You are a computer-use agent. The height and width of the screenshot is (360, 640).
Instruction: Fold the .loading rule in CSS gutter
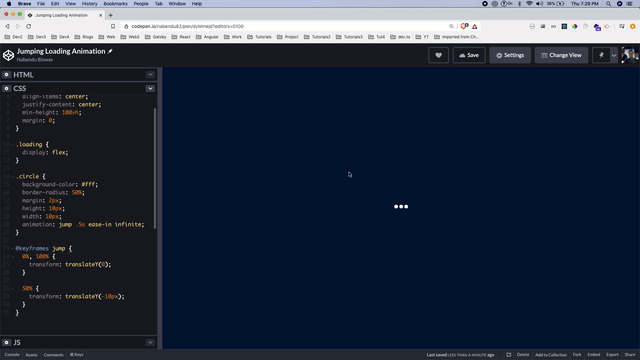12,144
